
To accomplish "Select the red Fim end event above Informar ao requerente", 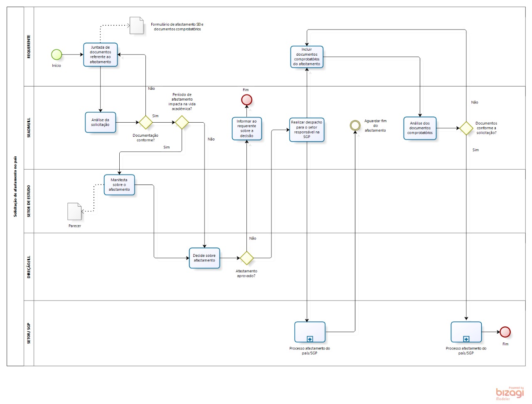I will pos(246,100).
